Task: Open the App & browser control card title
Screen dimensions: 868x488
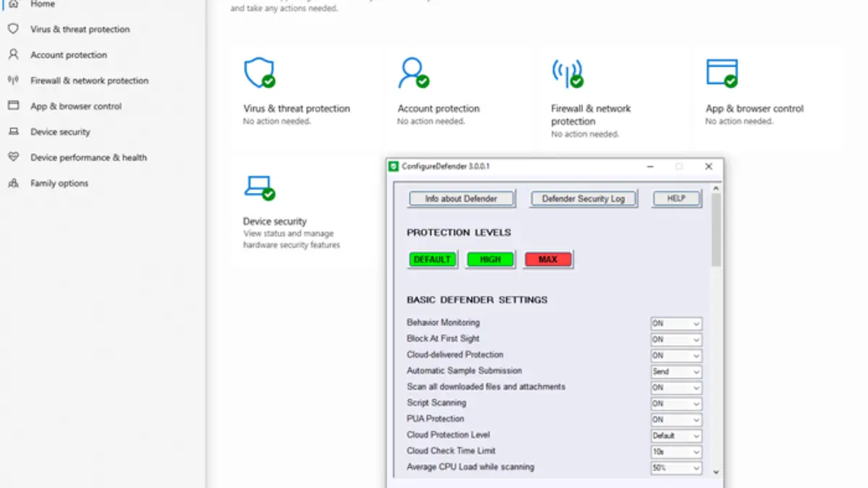Action: (754, 108)
